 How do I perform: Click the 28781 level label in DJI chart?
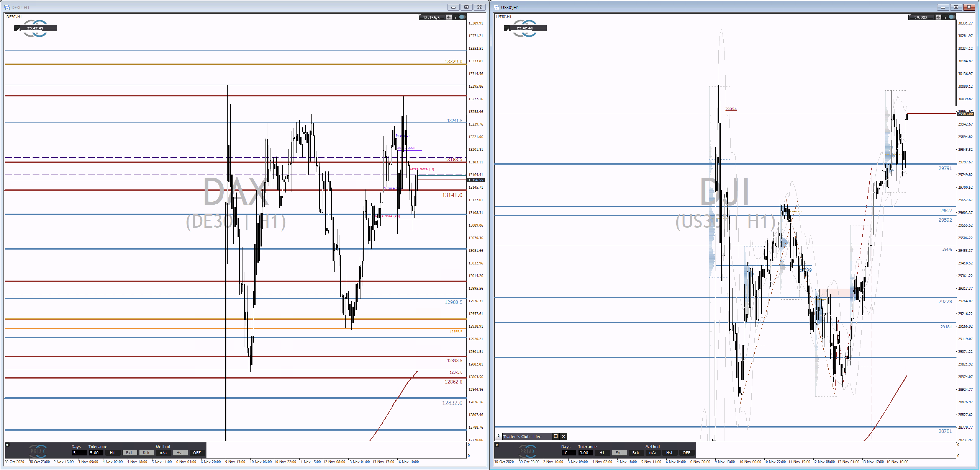[945, 431]
